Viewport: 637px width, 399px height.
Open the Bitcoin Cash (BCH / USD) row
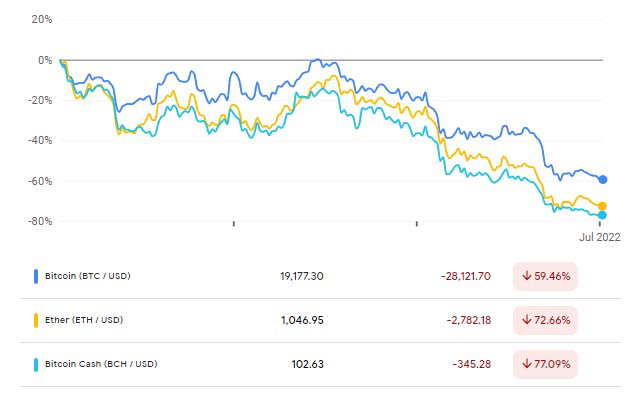(x=320, y=364)
